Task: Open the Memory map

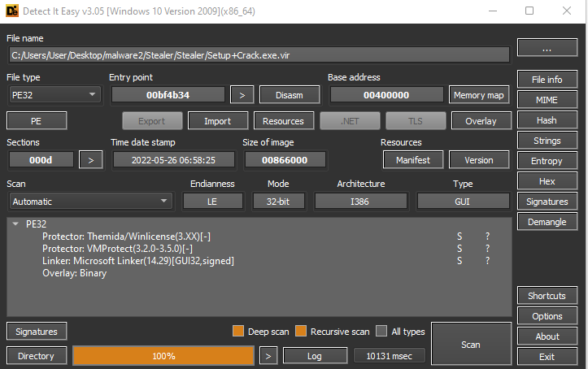Action: (479, 95)
